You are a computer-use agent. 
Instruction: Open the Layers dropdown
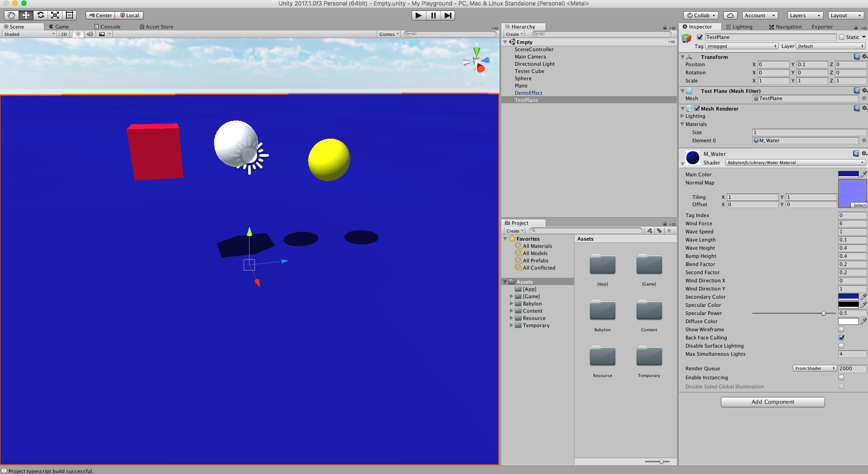tap(805, 15)
